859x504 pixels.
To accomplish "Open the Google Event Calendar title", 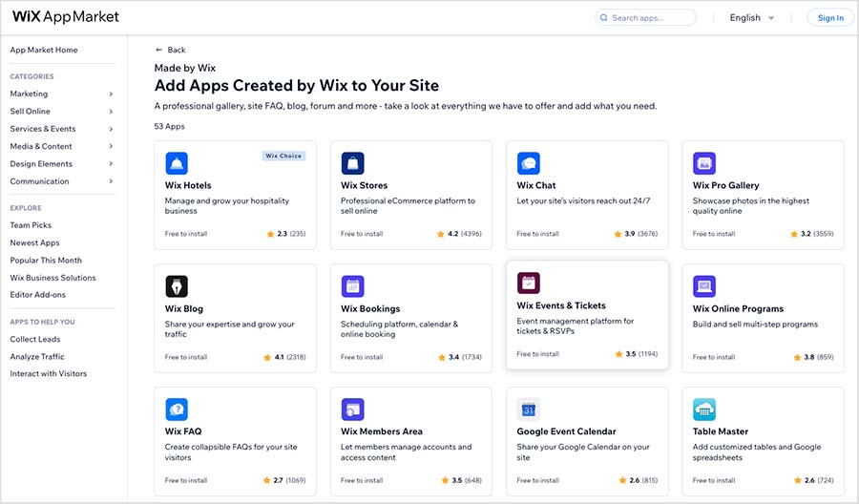I will tap(566, 431).
